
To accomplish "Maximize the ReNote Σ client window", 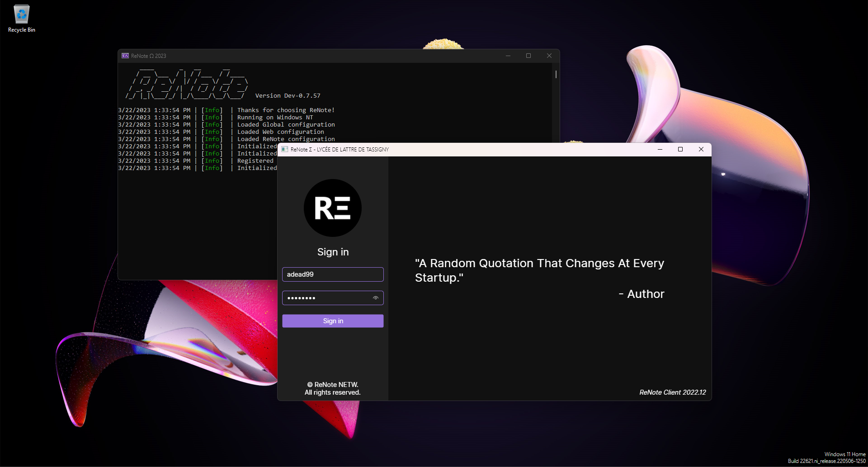I will click(x=680, y=150).
